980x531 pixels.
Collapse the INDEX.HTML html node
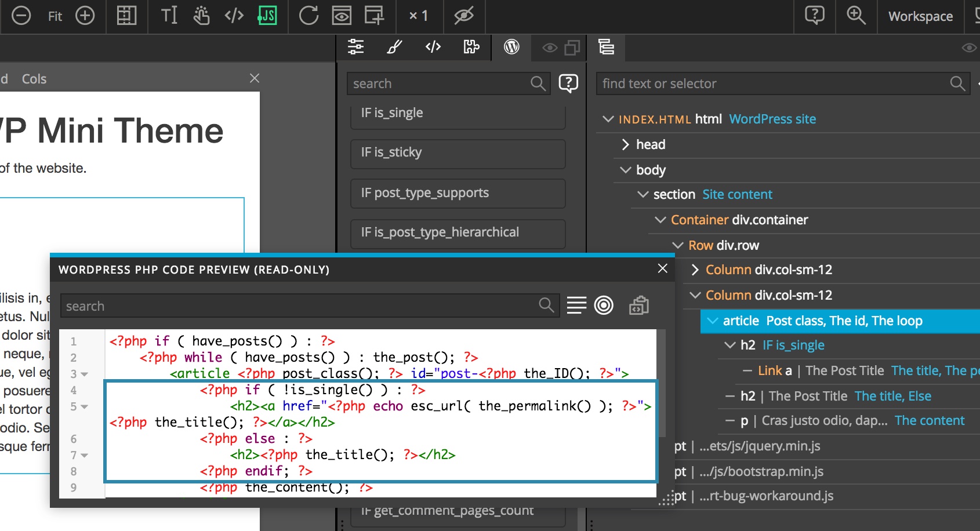pos(608,119)
